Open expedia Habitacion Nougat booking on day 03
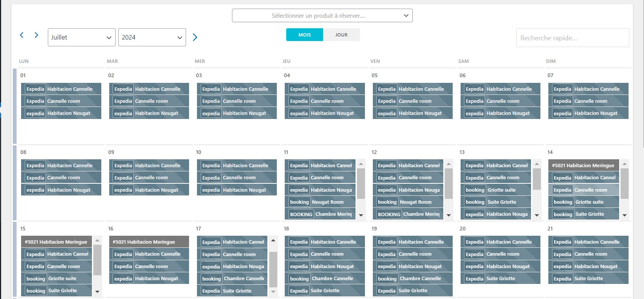 click(237, 113)
